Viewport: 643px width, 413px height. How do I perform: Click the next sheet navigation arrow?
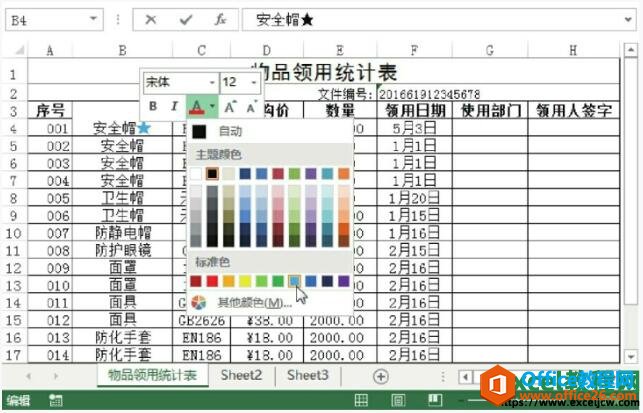(x=56, y=376)
